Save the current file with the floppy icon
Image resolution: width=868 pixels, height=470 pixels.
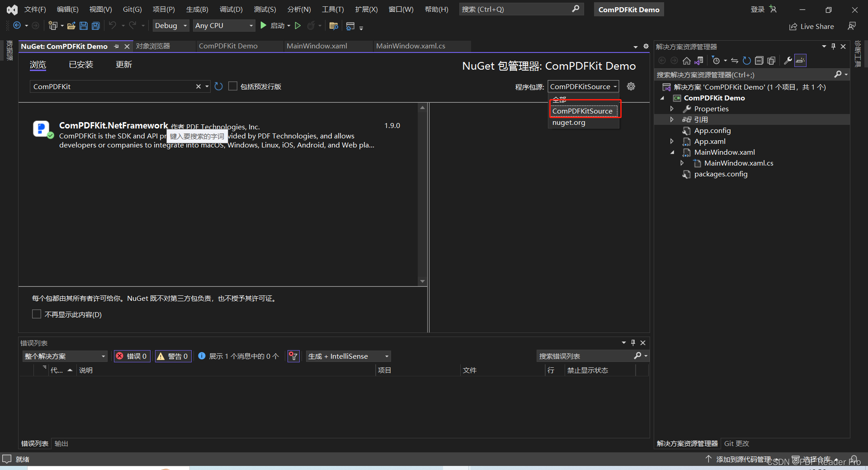[x=84, y=26]
